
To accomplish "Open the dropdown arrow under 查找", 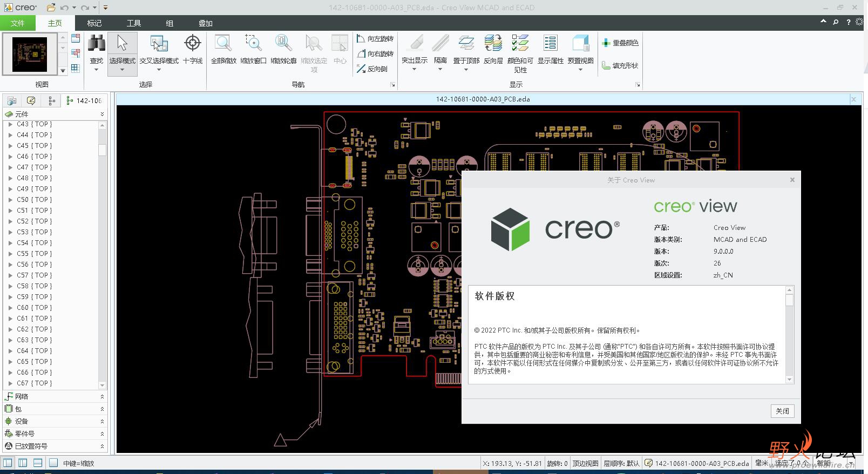I will [x=97, y=70].
